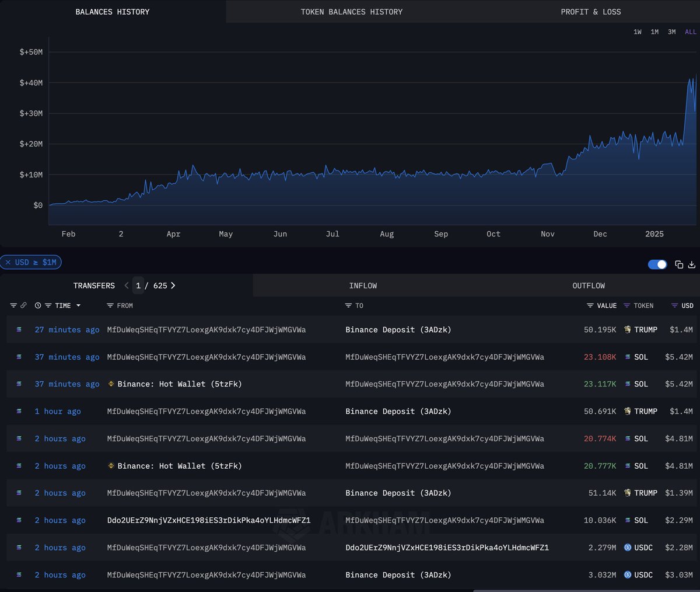Image resolution: width=700 pixels, height=592 pixels.
Task: Select the Outflow tab
Action: [589, 285]
